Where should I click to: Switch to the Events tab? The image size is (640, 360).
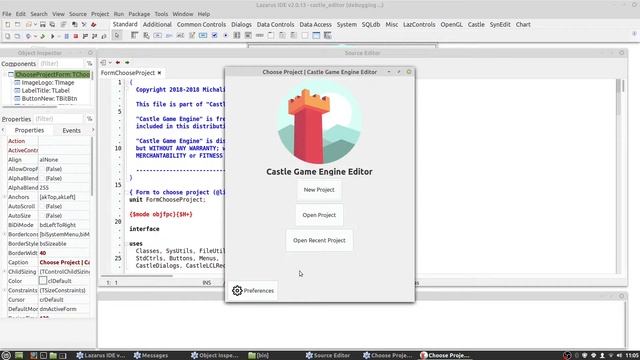pos(71,130)
